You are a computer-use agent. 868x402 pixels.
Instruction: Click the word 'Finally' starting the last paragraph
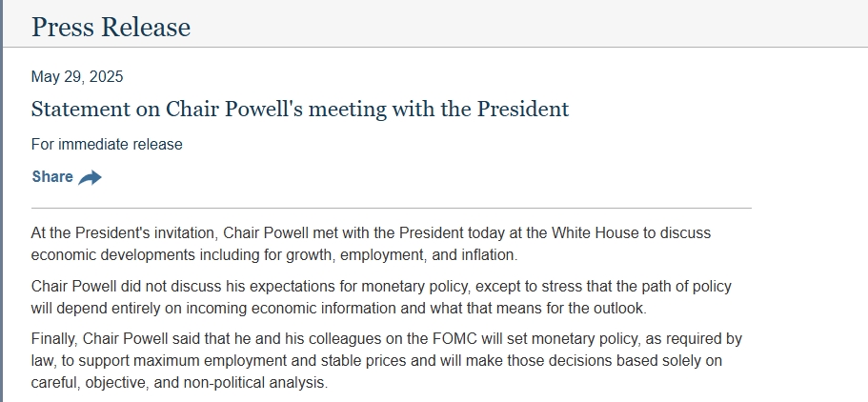pos(54,339)
